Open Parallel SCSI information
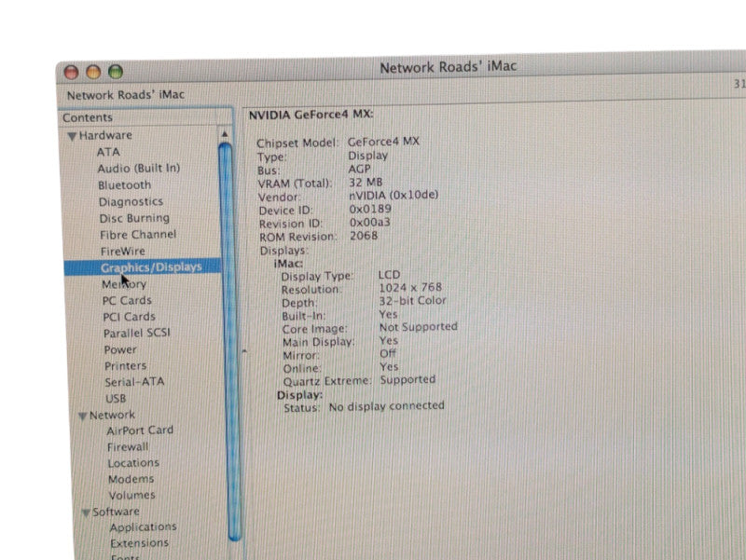Screen dimensions: 746x560 pyautogui.click(x=136, y=333)
